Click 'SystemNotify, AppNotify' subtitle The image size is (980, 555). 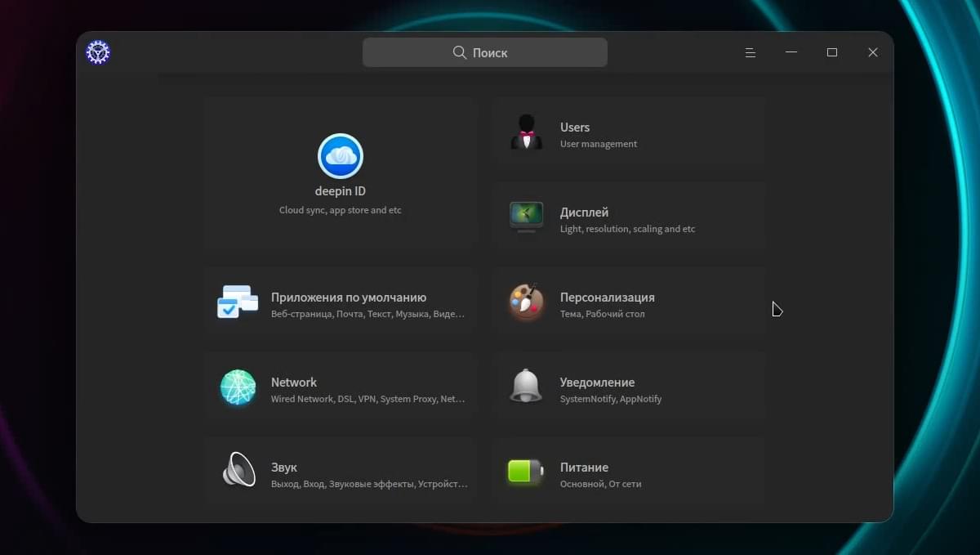click(x=611, y=399)
